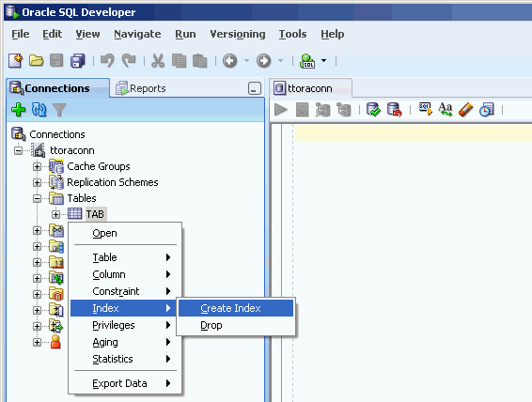The width and height of the screenshot is (532, 402).
Task: Select the Cache Groups tree item
Action: tap(99, 166)
